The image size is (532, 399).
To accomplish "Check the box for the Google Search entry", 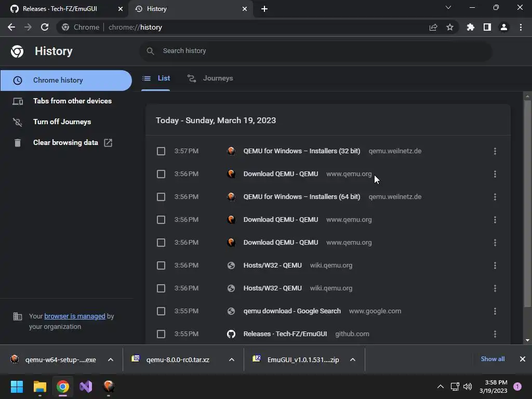I will pos(161,311).
